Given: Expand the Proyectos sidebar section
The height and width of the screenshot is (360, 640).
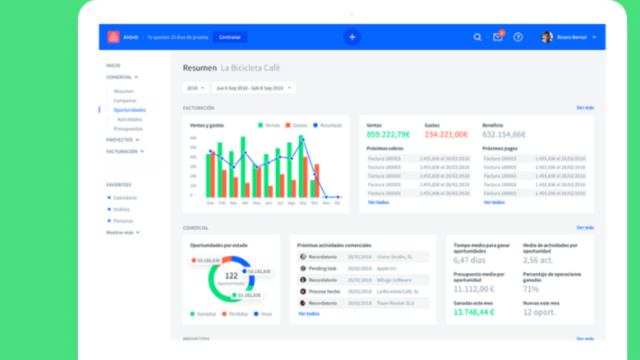Looking at the screenshot, I should click(x=123, y=140).
